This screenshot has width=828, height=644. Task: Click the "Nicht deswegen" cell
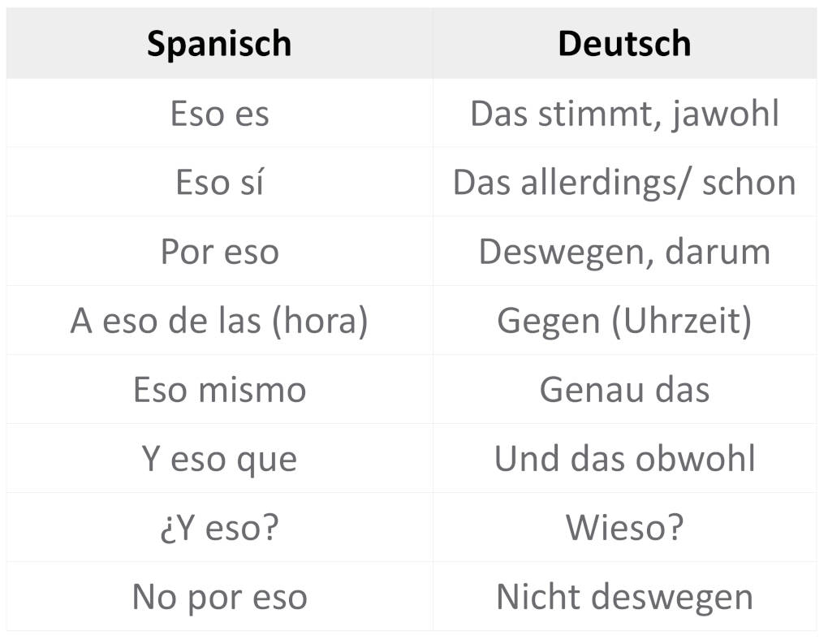pyautogui.click(x=624, y=598)
